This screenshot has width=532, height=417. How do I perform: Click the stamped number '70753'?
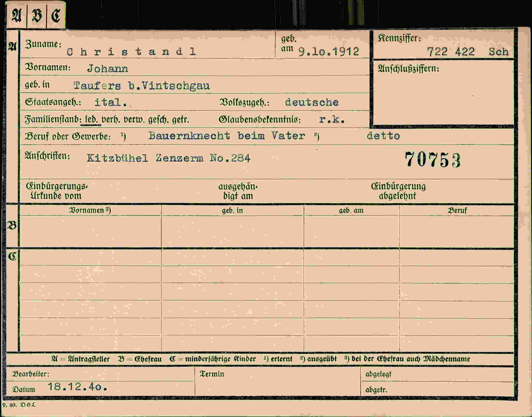[433, 160]
